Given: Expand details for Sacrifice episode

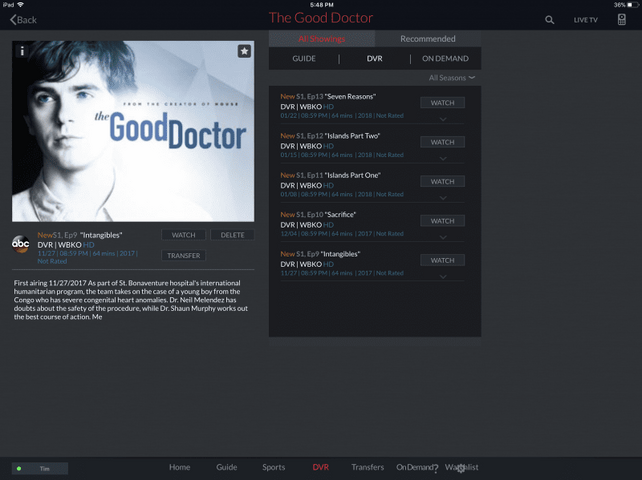Looking at the screenshot, I should point(443,237).
